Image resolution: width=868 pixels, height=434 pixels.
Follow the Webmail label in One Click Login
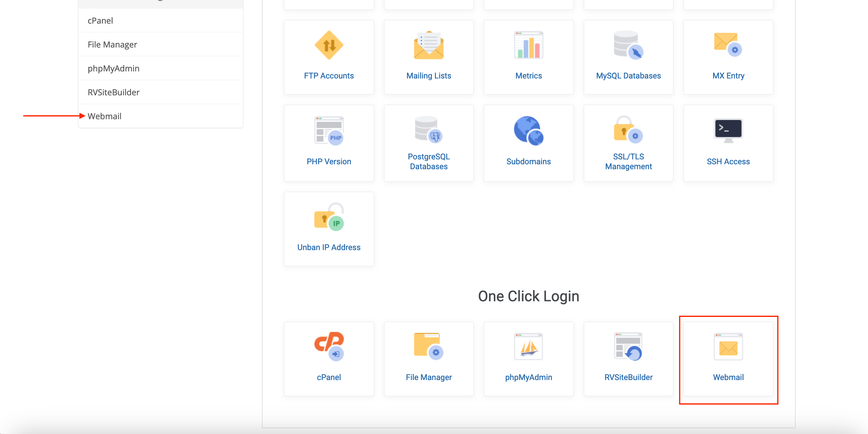pos(728,377)
